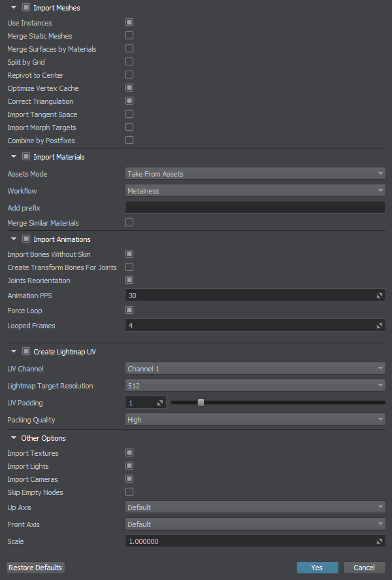Image resolution: width=392 pixels, height=580 pixels.
Task: Click the Looped Frames field drag-adjust icon
Action: click(380, 326)
